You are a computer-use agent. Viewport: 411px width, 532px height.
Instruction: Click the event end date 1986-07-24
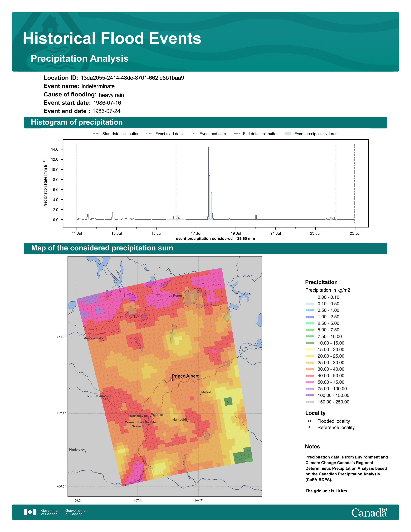106,111
